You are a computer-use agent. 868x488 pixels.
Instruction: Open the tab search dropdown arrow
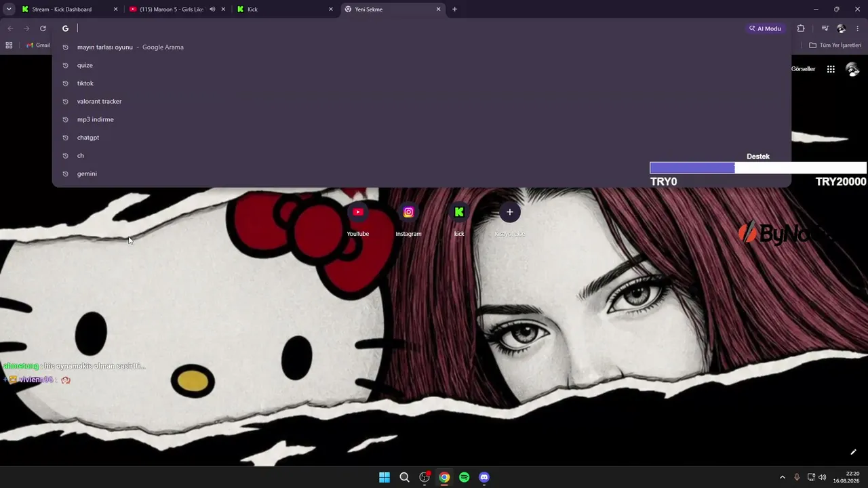9,9
